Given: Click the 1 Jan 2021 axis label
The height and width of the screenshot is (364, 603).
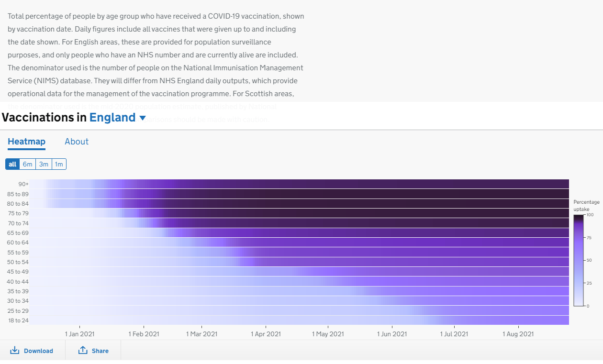Looking at the screenshot, I should (79, 334).
